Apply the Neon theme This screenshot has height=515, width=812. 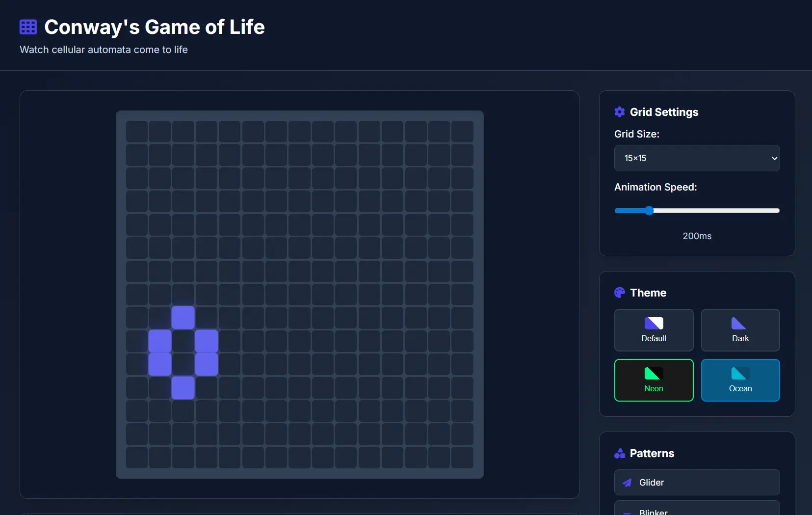click(654, 380)
